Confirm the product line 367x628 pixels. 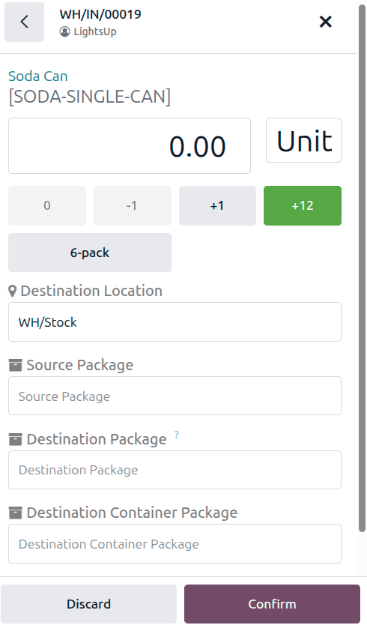pyautogui.click(x=272, y=604)
